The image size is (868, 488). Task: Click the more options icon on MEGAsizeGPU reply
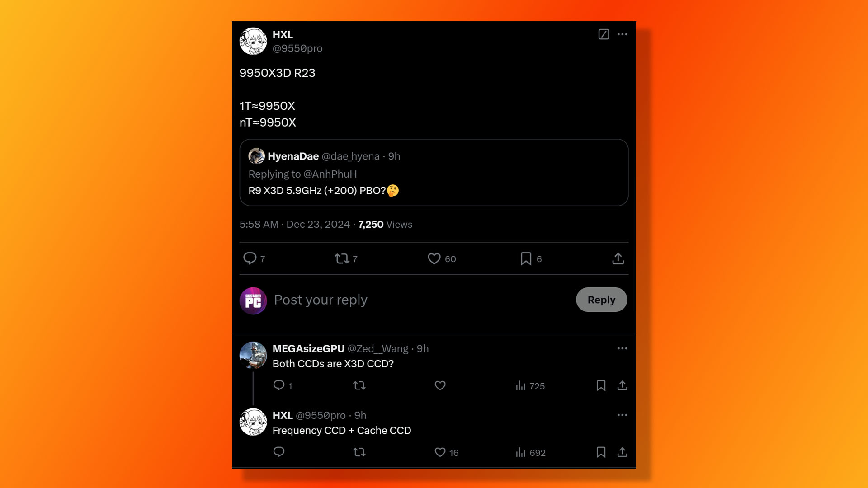(622, 348)
